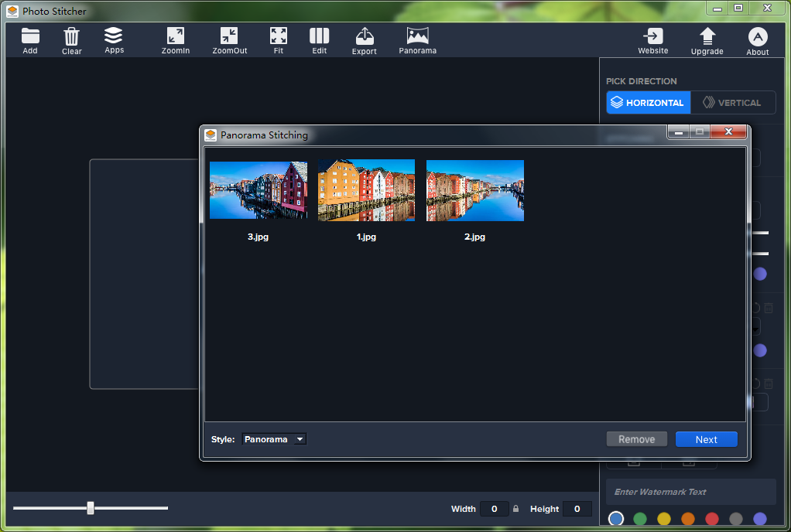
Task: Open the About dialog icon
Action: click(x=757, y=37)
